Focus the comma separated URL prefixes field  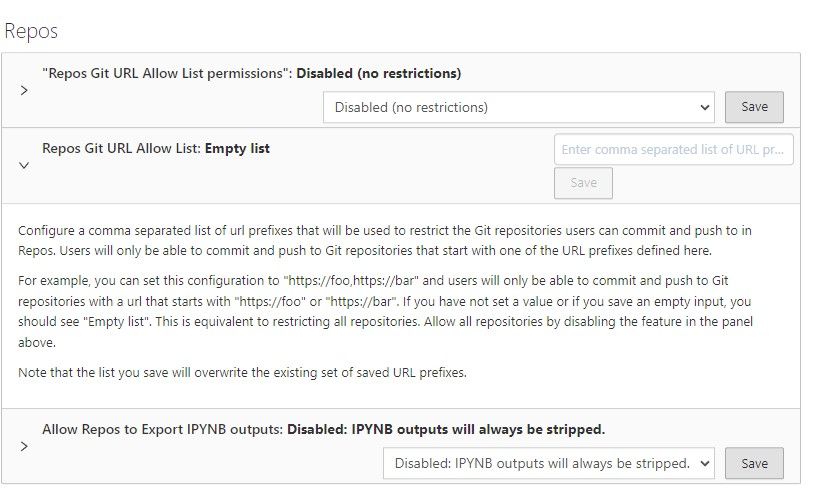673,150
